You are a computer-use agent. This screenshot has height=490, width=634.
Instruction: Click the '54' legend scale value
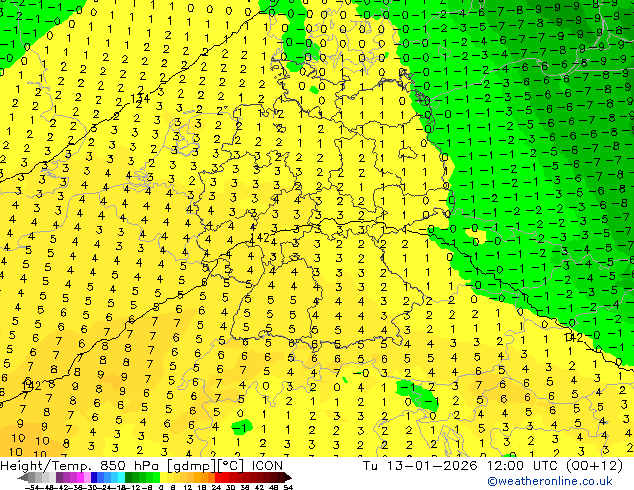[x=288, y=487]
